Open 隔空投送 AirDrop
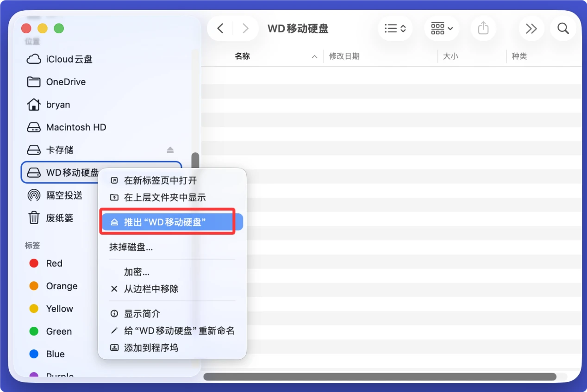This screenshot has height=392, width=587. coord(60,195)
